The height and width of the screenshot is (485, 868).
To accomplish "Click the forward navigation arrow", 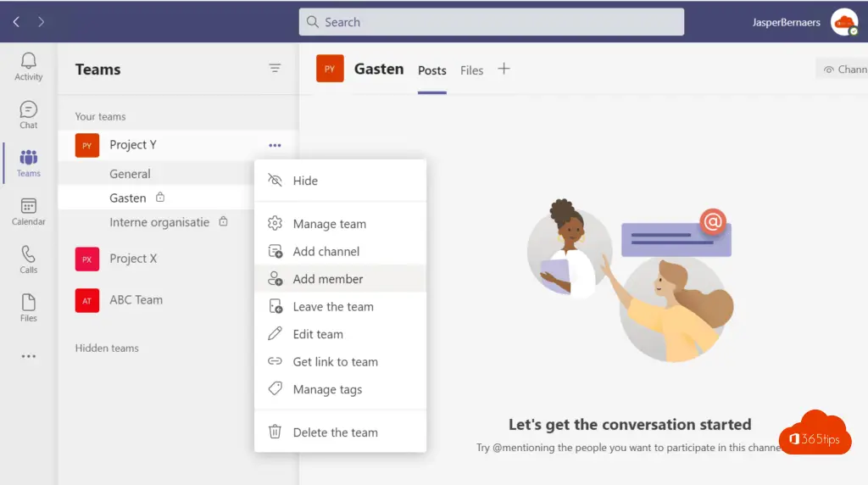I will point(42,22).
